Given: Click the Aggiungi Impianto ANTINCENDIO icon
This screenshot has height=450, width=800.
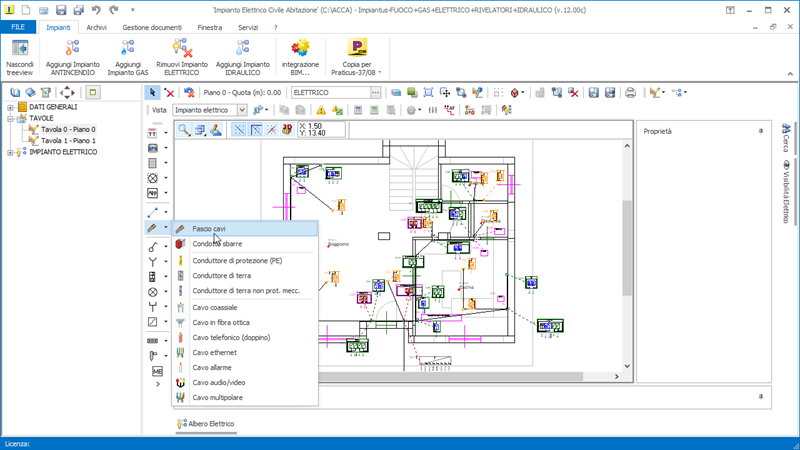Looking at the screenshot, I should click(x=72, y=48).
